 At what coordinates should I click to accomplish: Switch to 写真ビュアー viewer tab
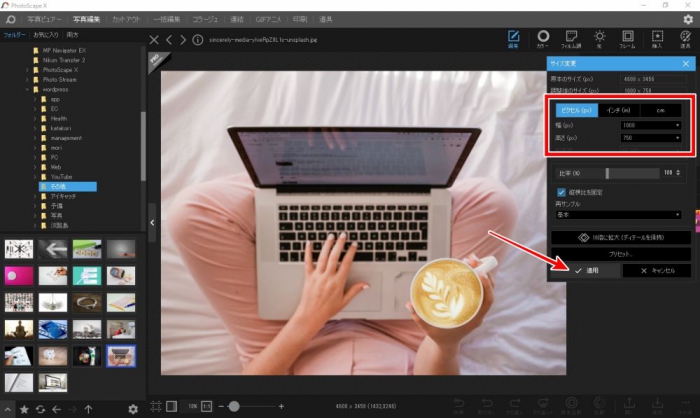pos(44,19)
